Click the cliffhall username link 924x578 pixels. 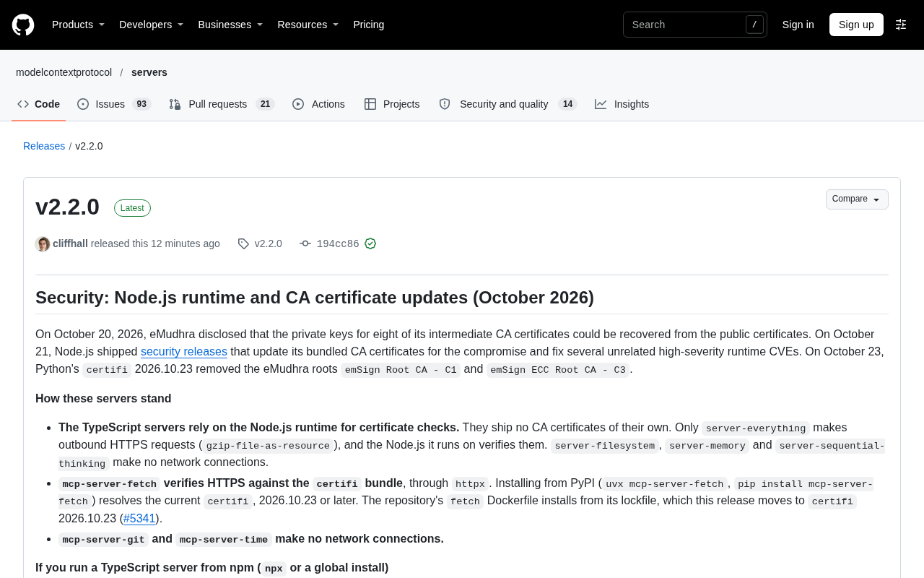tap(70, 244)
